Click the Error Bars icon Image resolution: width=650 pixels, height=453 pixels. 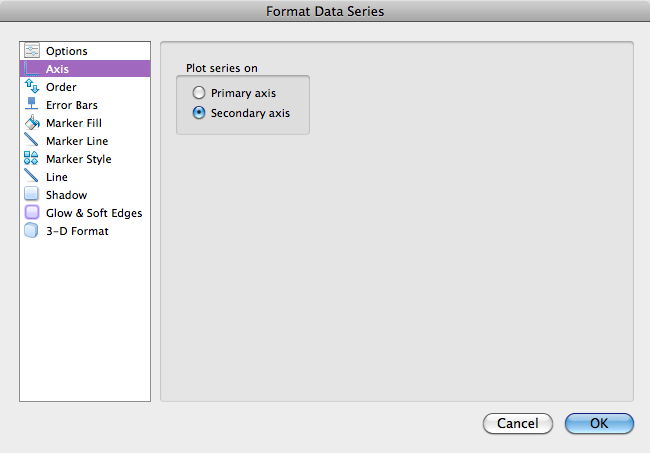31,105
